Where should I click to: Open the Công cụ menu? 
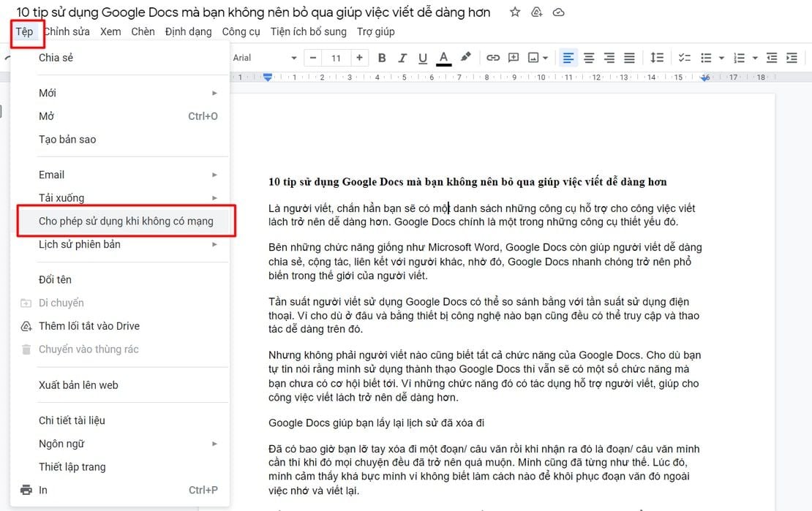[241, 31]
